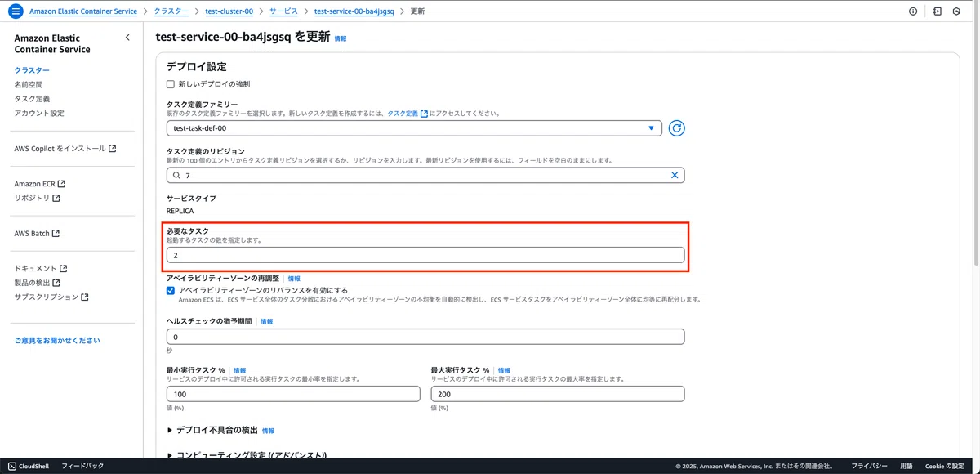Uncheck Availability Zone rebalancing checkbox
Viewport: 980px width, 474px height.
point(171,290)
